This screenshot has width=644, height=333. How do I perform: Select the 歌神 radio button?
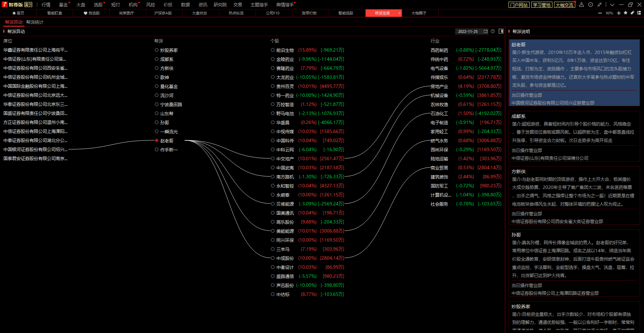coord(157,77)
